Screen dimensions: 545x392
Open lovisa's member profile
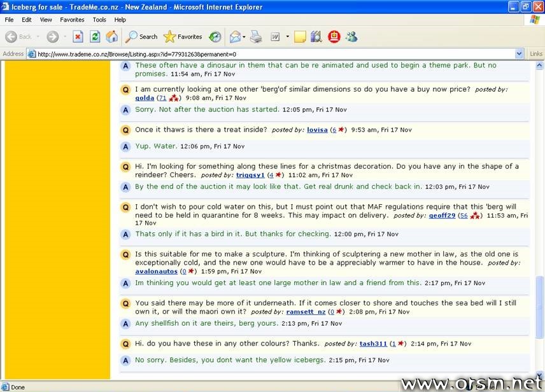317,130
